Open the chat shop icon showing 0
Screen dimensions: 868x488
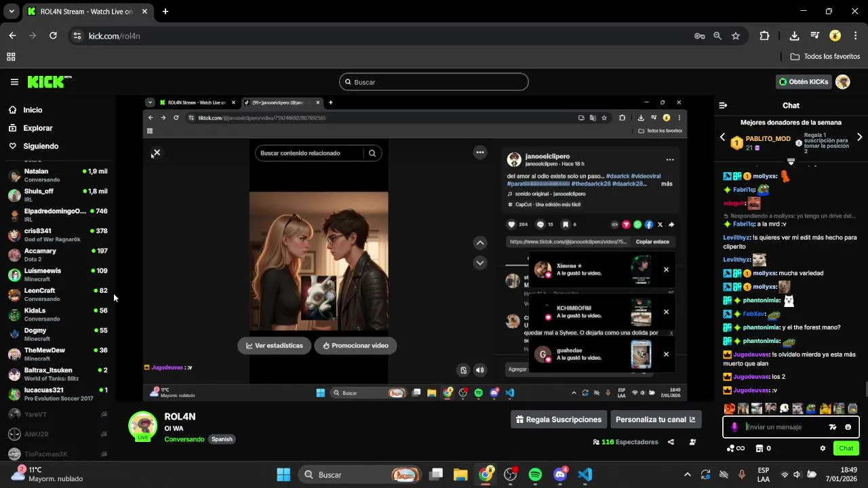764,448
